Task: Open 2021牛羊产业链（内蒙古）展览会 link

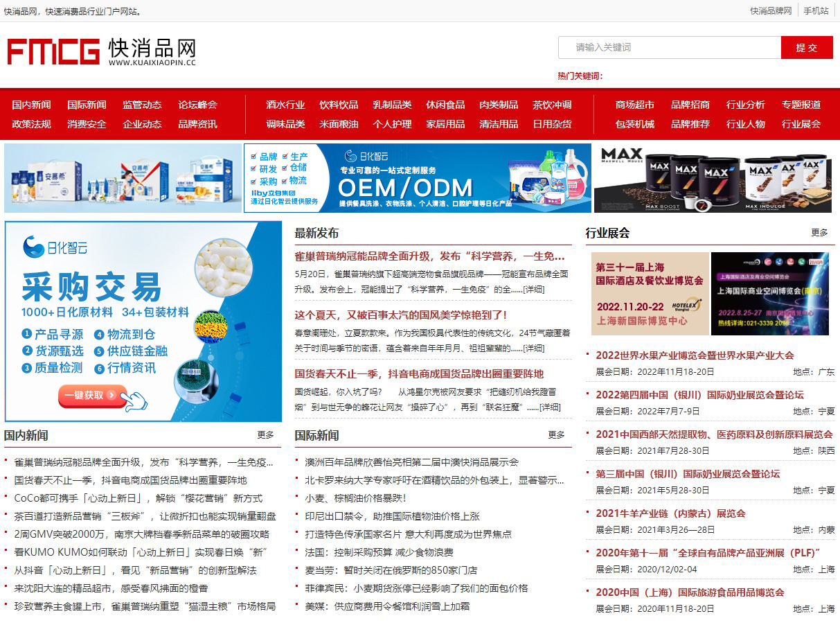Action: 670,513
